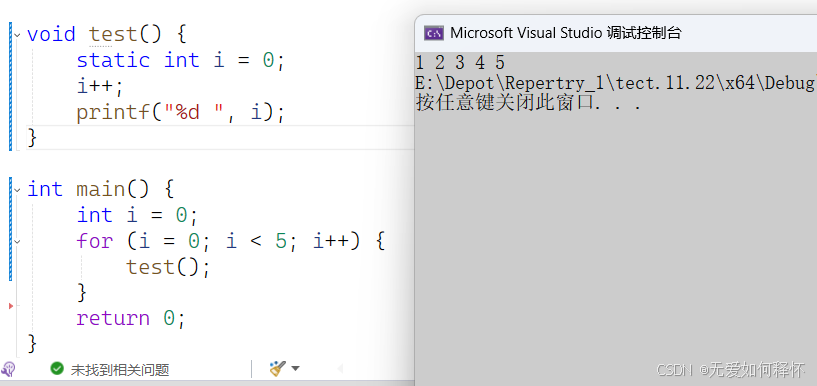The image size is (817, 386).
Task: Click the debug console window icon
Action: pos(434,33)
